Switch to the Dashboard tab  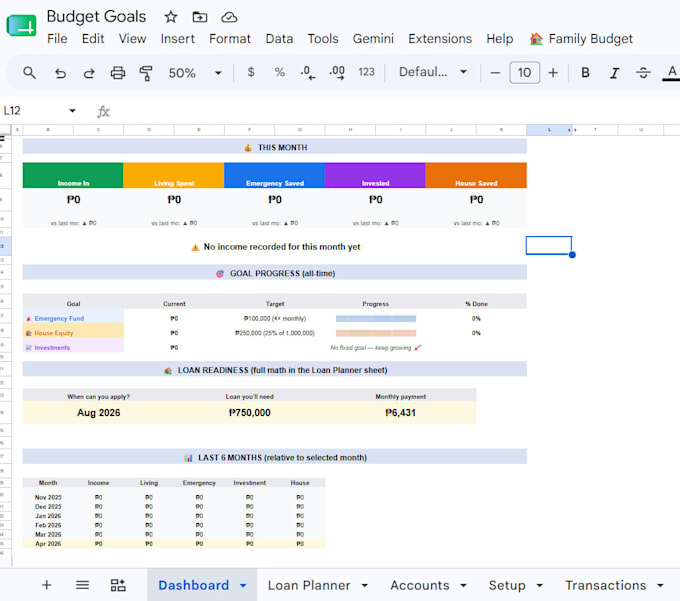tap(193, 585)
